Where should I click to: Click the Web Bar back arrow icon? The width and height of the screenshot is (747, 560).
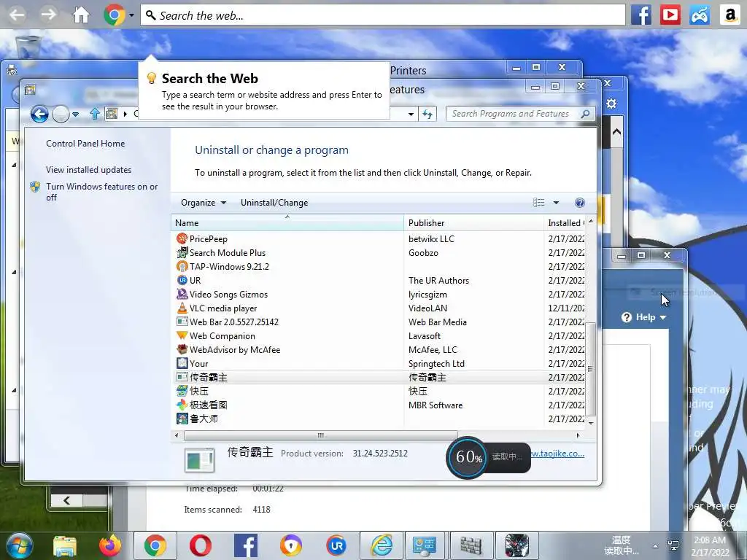[18, 15]
